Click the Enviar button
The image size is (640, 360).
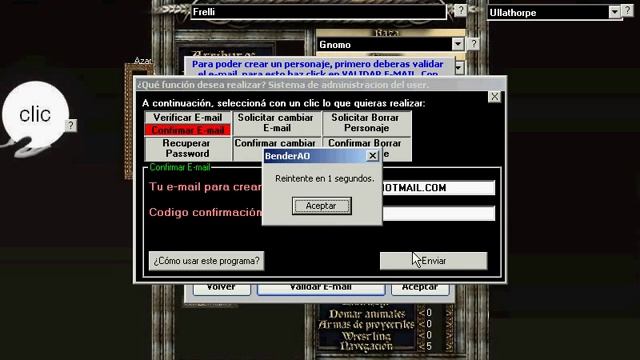tap(433, 261)
